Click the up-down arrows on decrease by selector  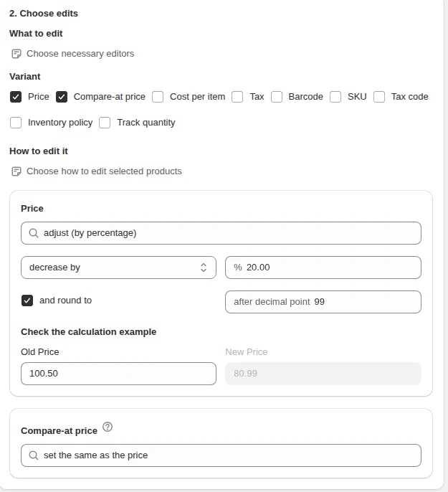204,268
